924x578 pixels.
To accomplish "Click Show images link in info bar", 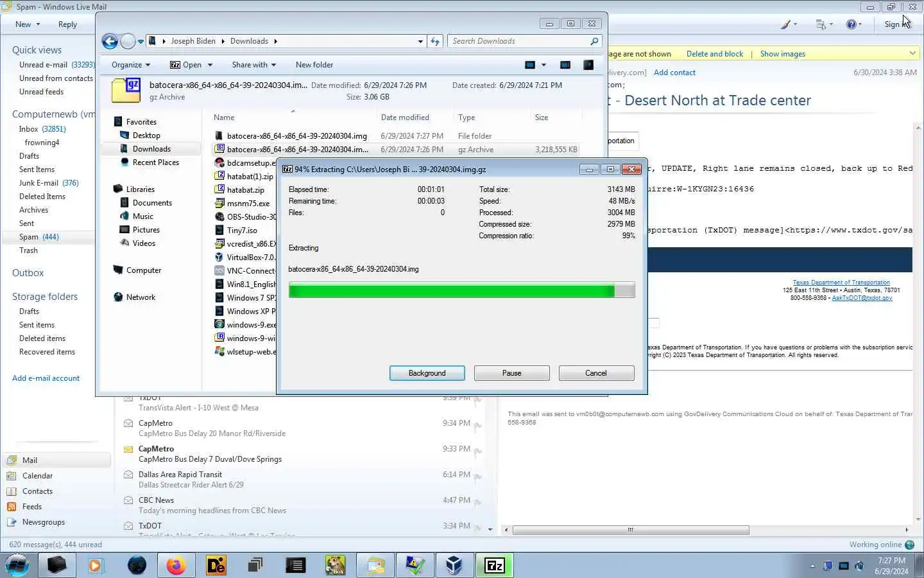I will [782, 54].
